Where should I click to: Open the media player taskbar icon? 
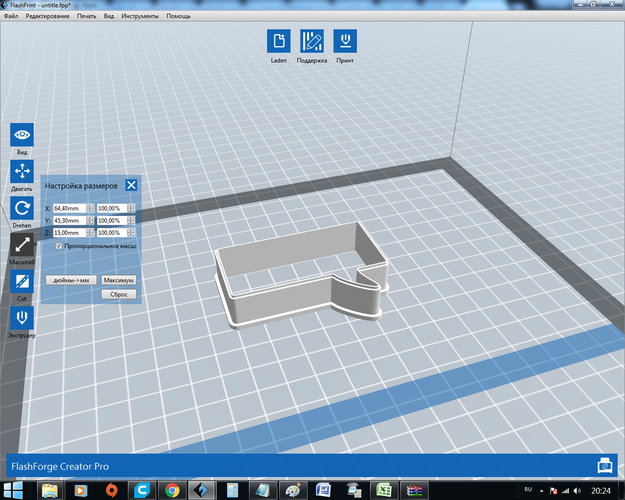(81, 490)
